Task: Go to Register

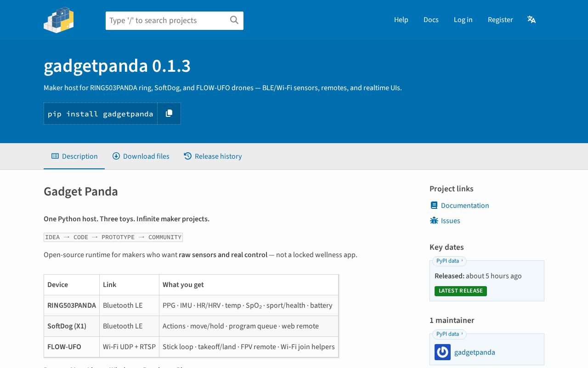Action: pyautogui.click(x=500, y=19)
